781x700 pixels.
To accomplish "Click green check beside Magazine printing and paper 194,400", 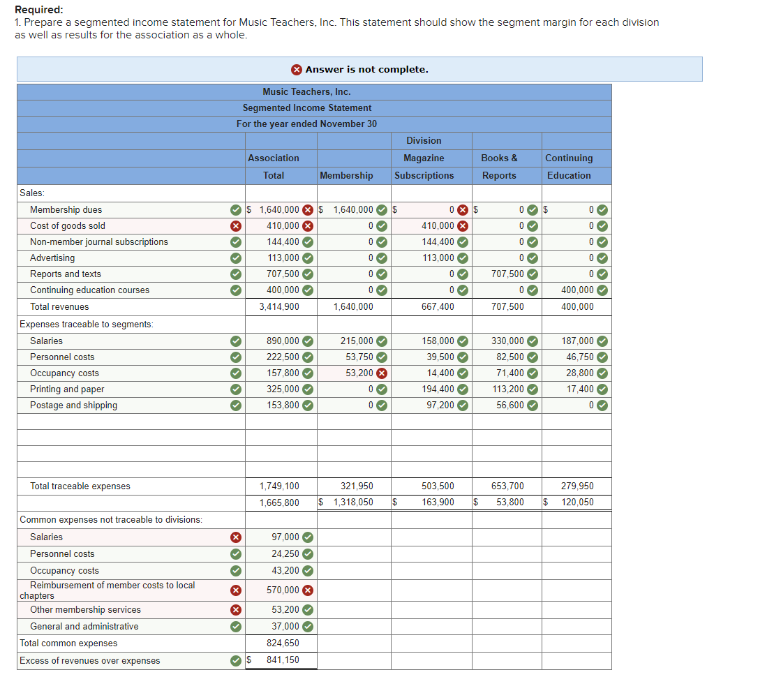I will [x=463, y=389].
